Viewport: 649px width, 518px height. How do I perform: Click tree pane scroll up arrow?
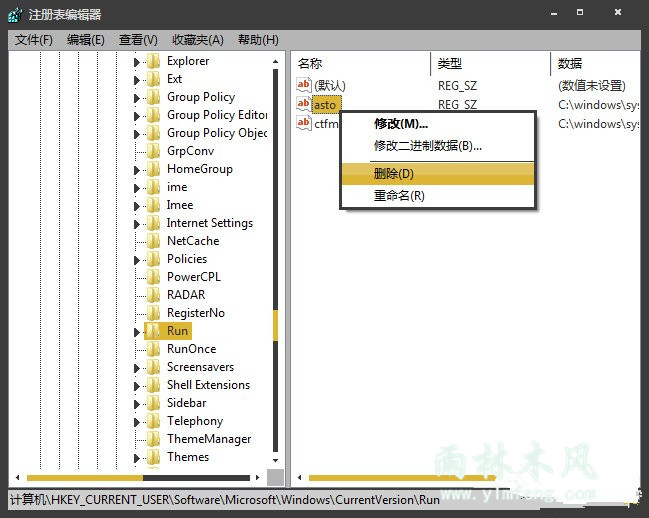pyautogui.click(x=276, y=61)
